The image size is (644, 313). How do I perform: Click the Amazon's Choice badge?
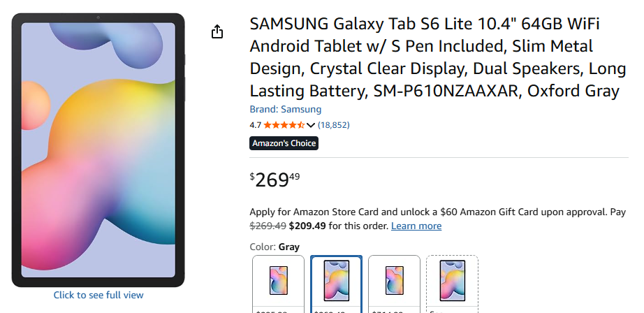click(284, 143)
